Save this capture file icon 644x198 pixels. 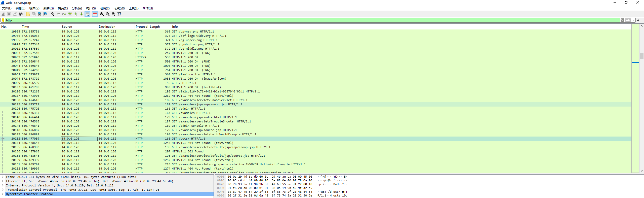(x=34, y=14)
